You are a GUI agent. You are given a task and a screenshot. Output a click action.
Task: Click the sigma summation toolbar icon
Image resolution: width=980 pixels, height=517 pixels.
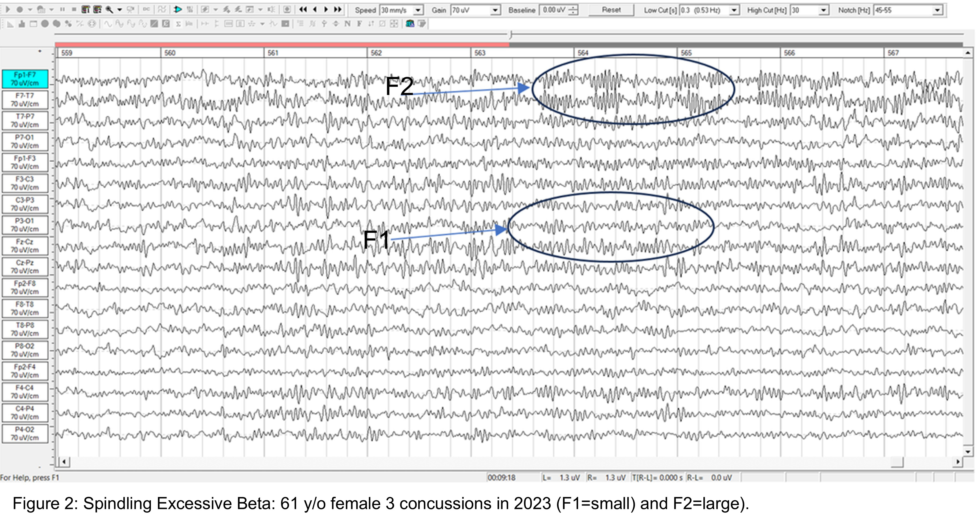coord(178,24)
